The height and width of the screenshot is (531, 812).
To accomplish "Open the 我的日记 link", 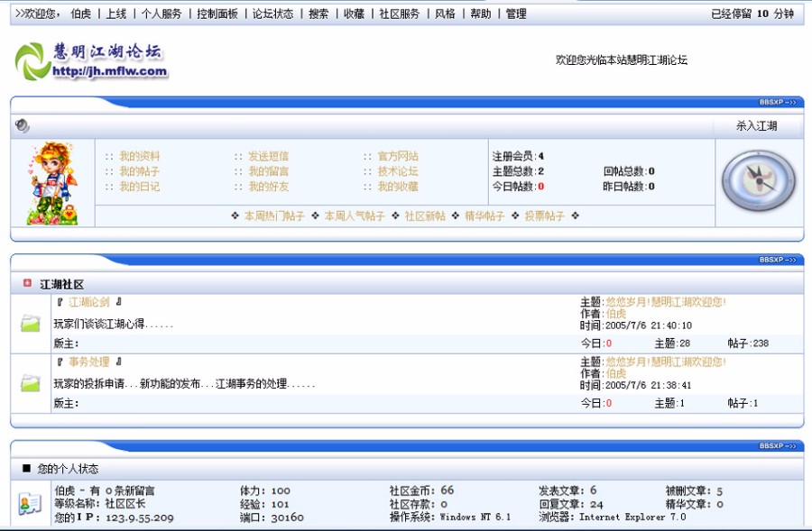I will pyautogui.click(x=139, y=187).
